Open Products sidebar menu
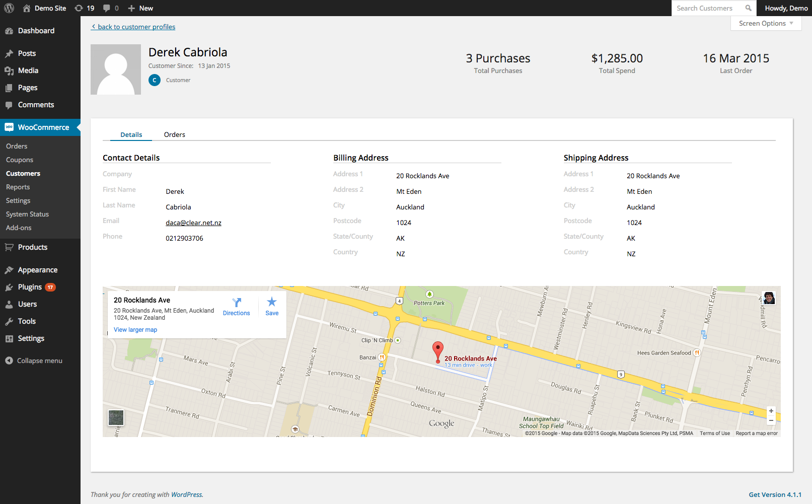The width and height of the screenshot is (812, 504). [40, 247]
